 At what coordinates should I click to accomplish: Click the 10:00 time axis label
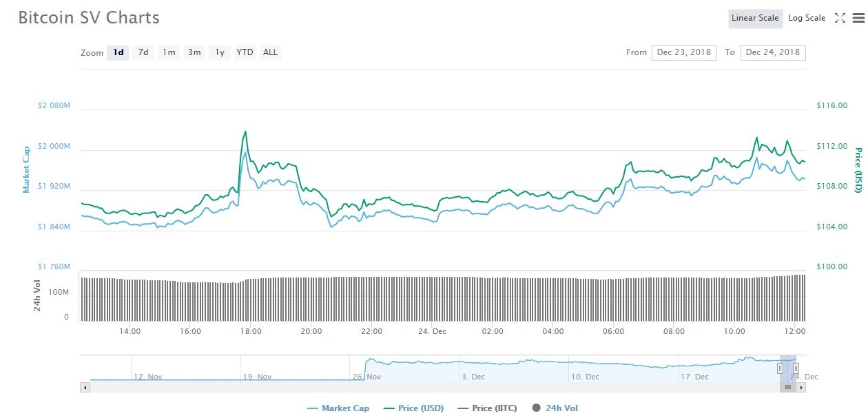[x=734, y=331]
